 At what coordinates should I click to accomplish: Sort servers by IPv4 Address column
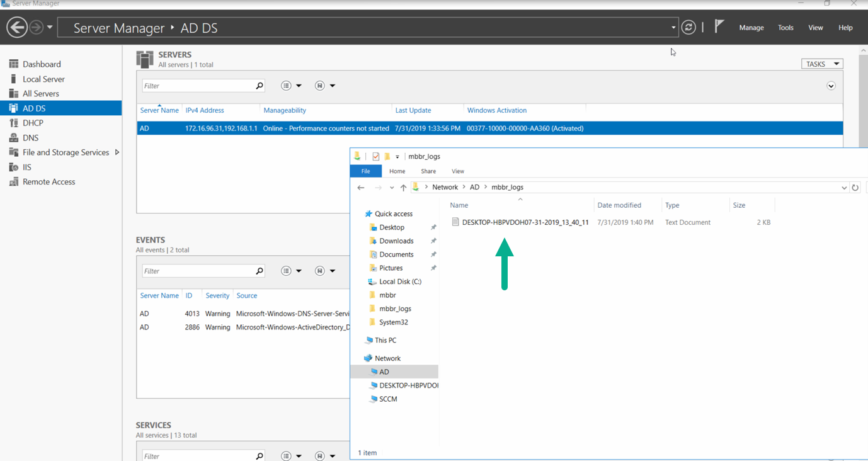205,110
